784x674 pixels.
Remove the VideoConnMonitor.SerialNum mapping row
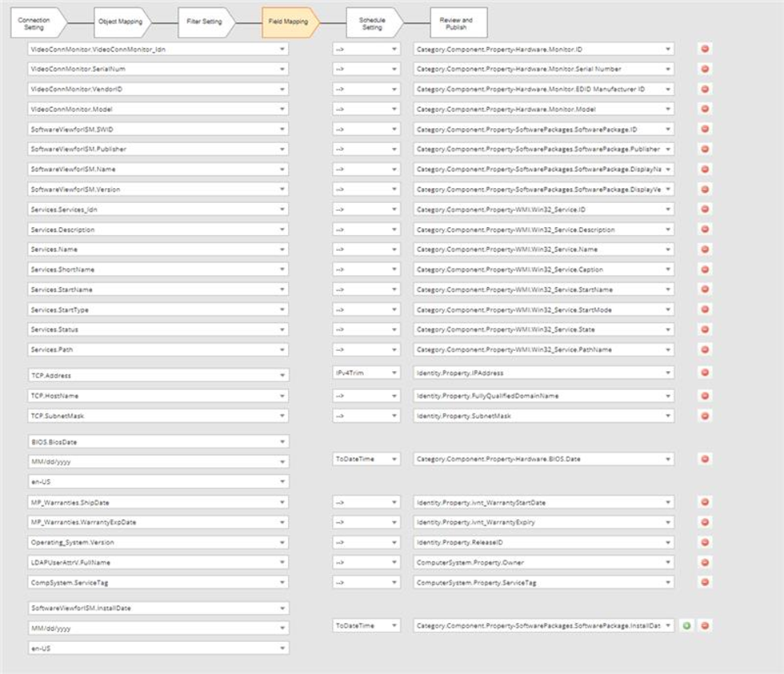tap(705, 69)
